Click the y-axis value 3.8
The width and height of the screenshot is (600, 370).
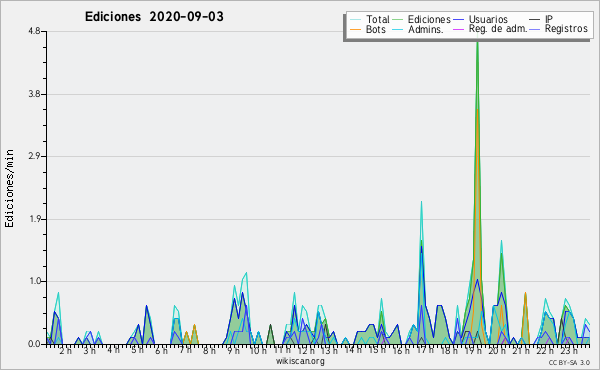(34, 94)
